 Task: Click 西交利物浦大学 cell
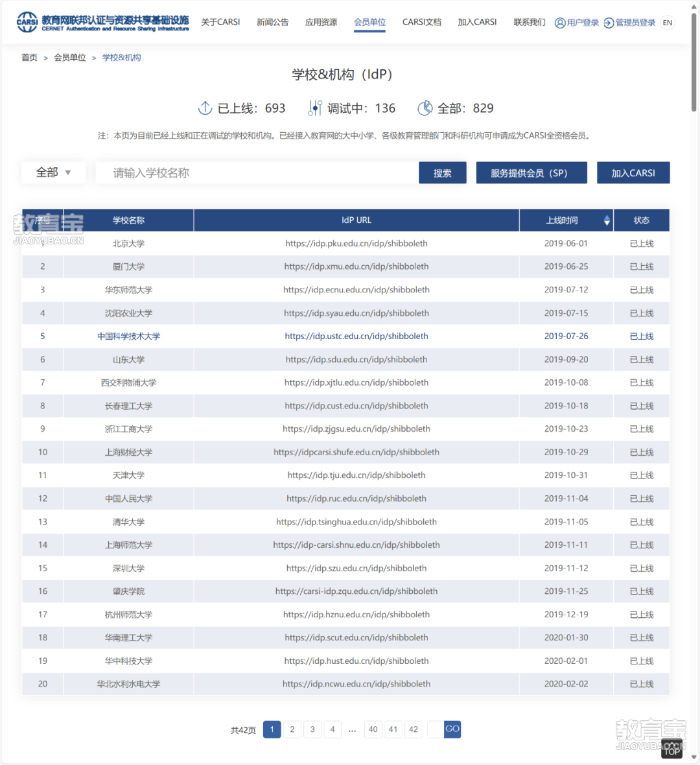(x=129, y=383)
